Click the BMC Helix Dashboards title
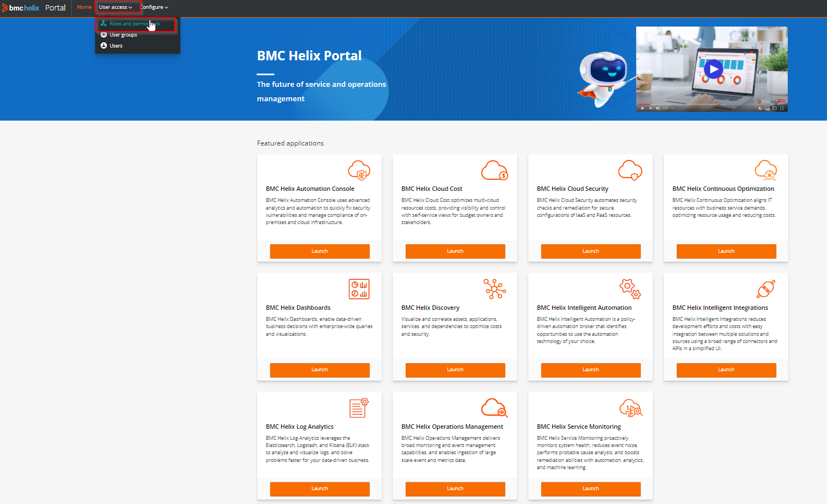Image resolution: width=827 pixels, height=504 pixels. tap(298, 308)
